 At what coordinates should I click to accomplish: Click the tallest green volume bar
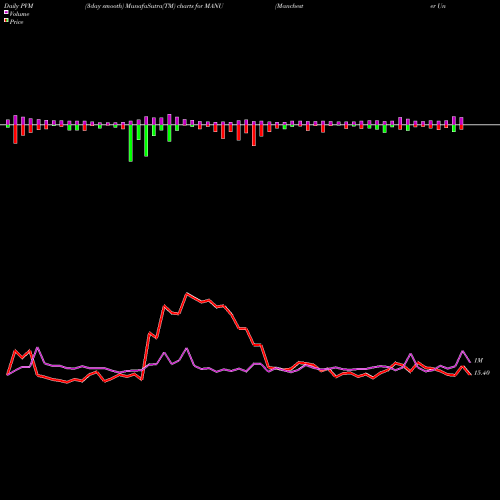[131, 143]
